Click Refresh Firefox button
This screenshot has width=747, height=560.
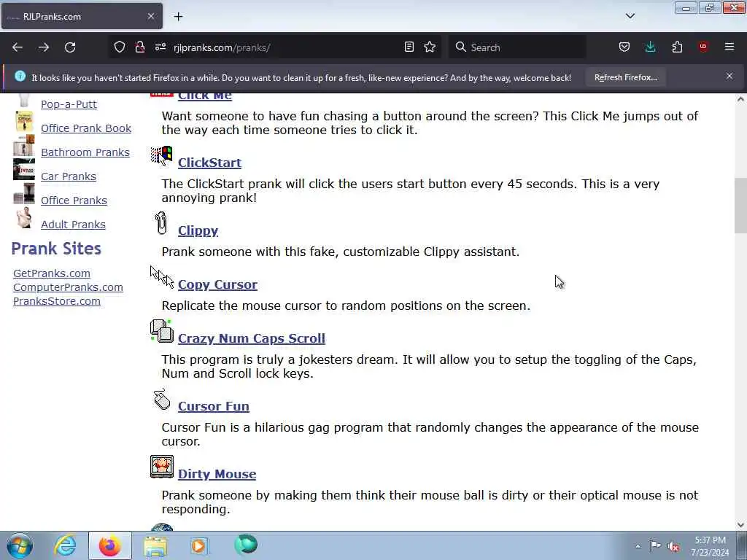(x=625, y=77)
